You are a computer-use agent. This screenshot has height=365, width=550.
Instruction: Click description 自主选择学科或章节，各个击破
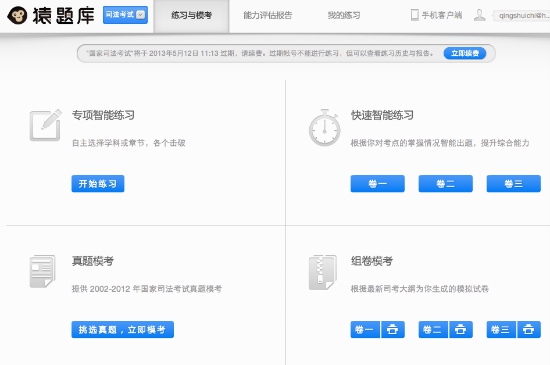tap(129, 143)
